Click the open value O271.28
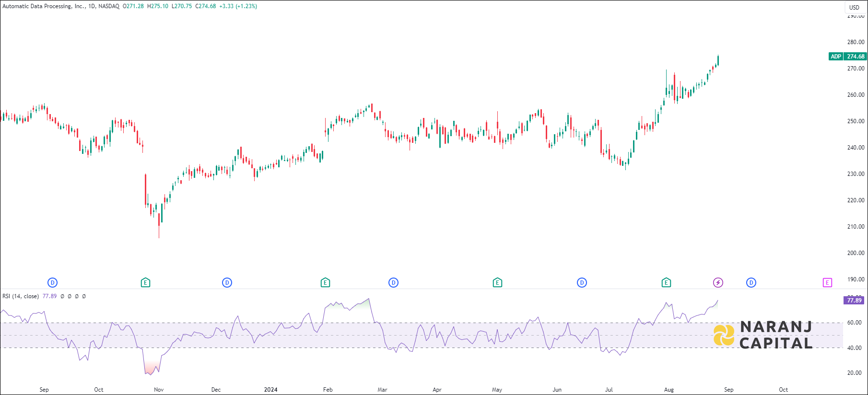 (133, 6)
